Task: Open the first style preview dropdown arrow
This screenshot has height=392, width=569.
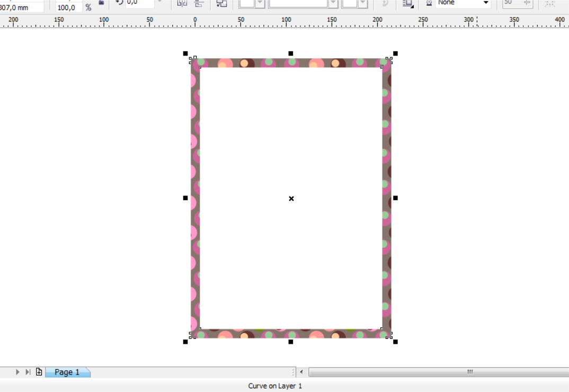Action: pos(259,3)
